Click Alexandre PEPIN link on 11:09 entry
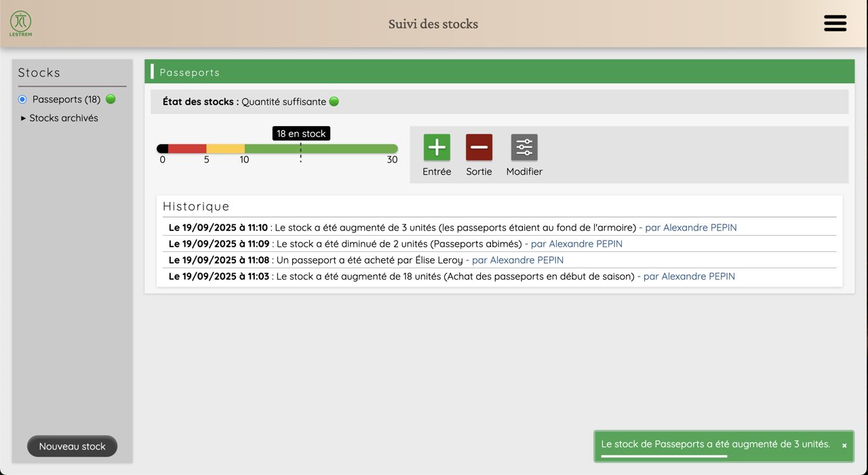The image size is (868, 475). tap(576, 244)
